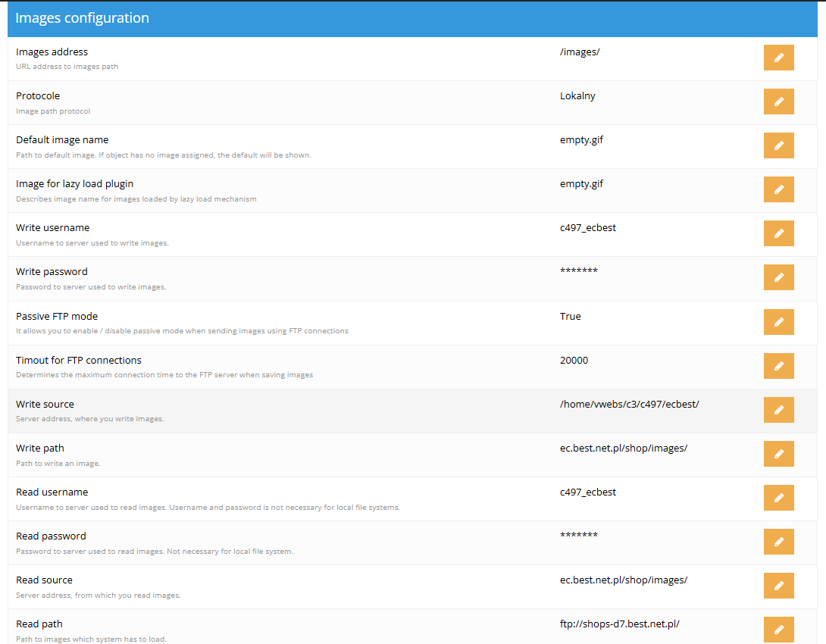Image resolution: width=826 pixels, height=644 pixels.
Task: Edit the Read username entry
Action: (778, 498)
